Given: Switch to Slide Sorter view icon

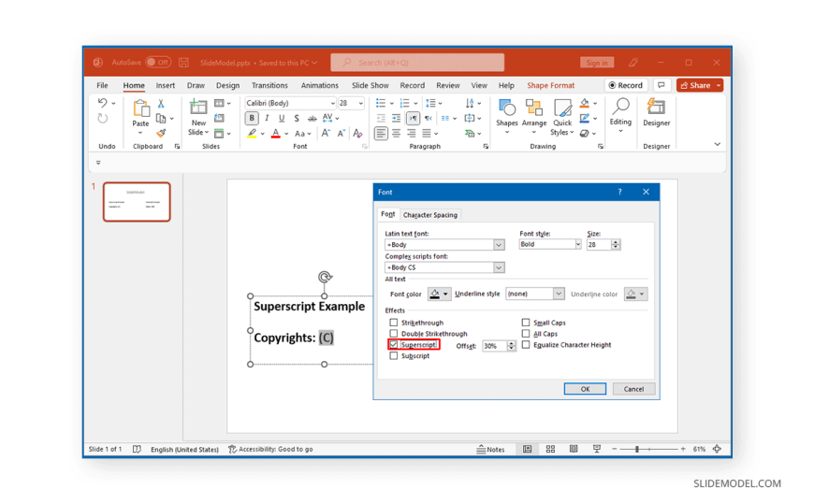Looking at the screenshot, I should coord(550,449).
